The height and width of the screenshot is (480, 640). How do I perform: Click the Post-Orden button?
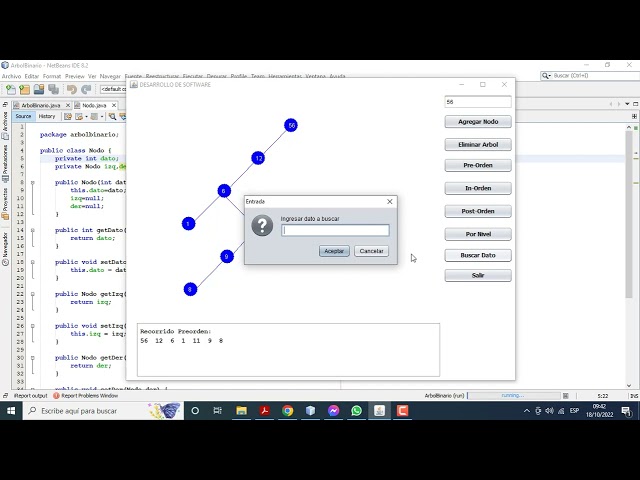click(478, 211)
